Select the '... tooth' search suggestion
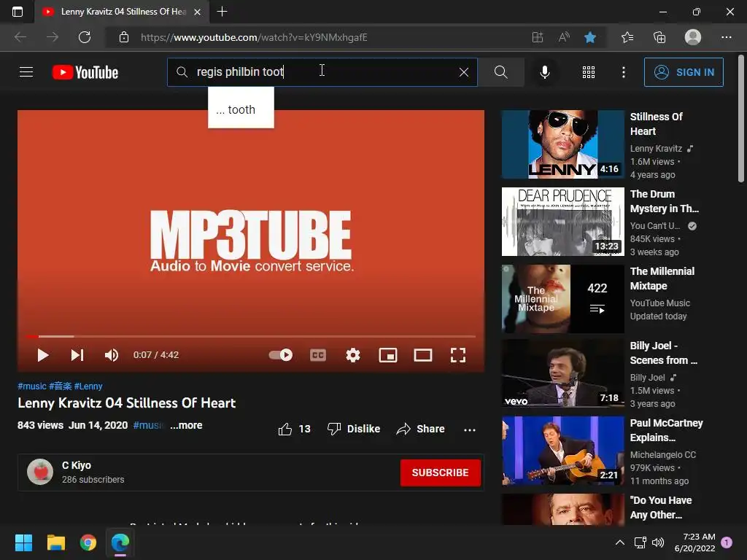The height and width of the screenshot is (560, 747). click(241, 109)
